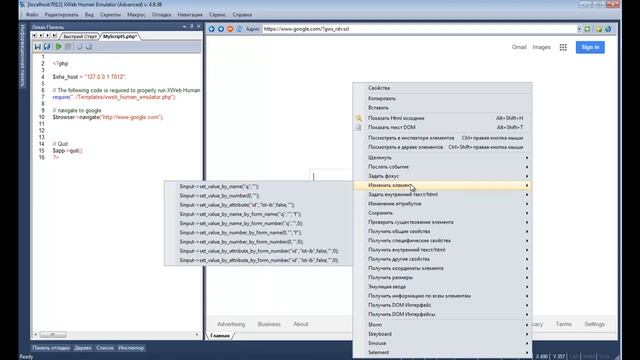The width and height of the screenshot is (640, 360).
Task: Click in the browser address input field
Action: click(x=419, y=29)
